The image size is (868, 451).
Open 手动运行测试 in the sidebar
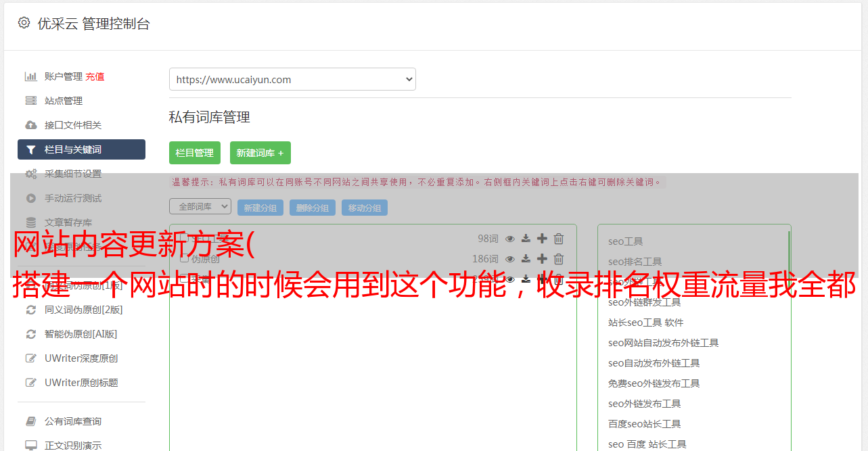point(72,198)
